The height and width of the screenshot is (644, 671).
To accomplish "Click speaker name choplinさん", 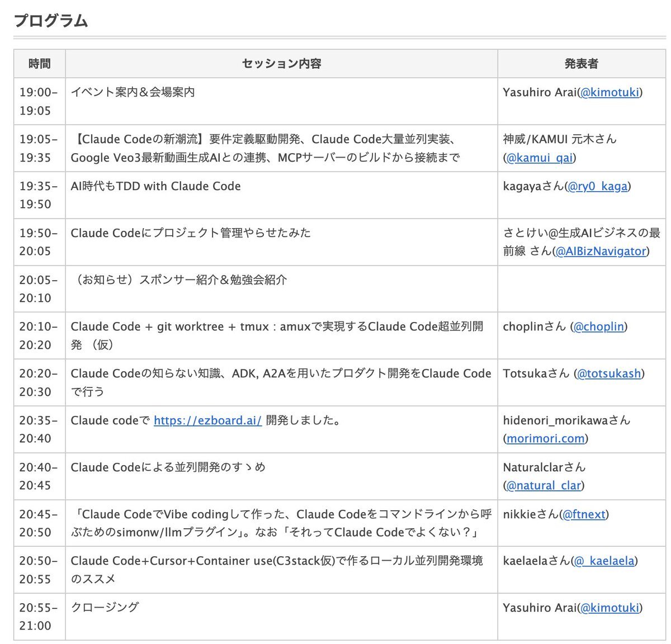I will pyautogui.click(x=535, y=326).
